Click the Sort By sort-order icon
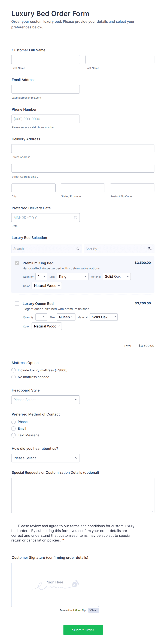 click(150, 249)
